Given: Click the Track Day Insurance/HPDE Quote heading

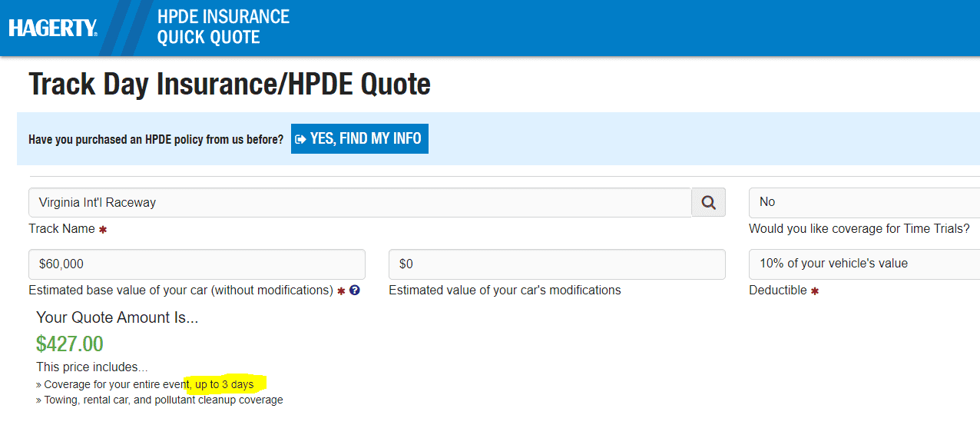Looking at the screenshot, I should tap(230, 85).
